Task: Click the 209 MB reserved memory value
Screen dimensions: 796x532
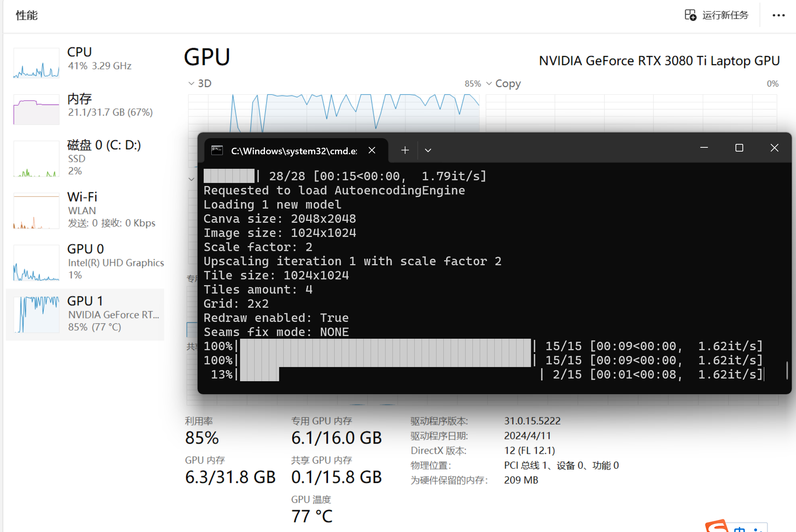Action: click(521, 480)
